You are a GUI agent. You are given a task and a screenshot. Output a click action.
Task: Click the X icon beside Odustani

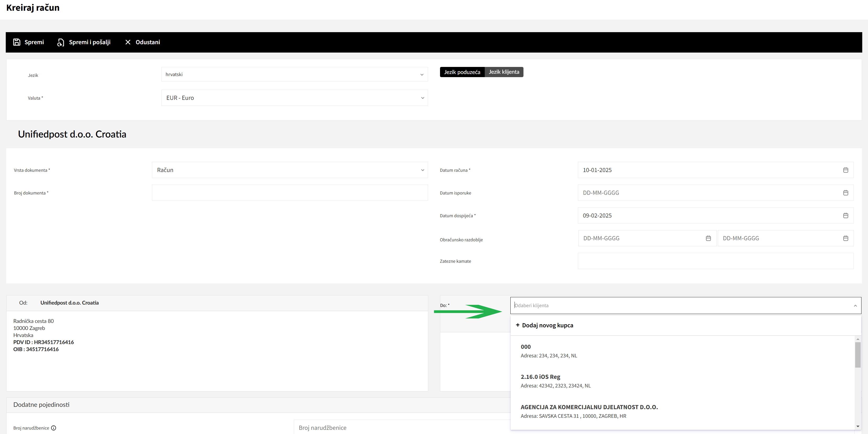128,42
